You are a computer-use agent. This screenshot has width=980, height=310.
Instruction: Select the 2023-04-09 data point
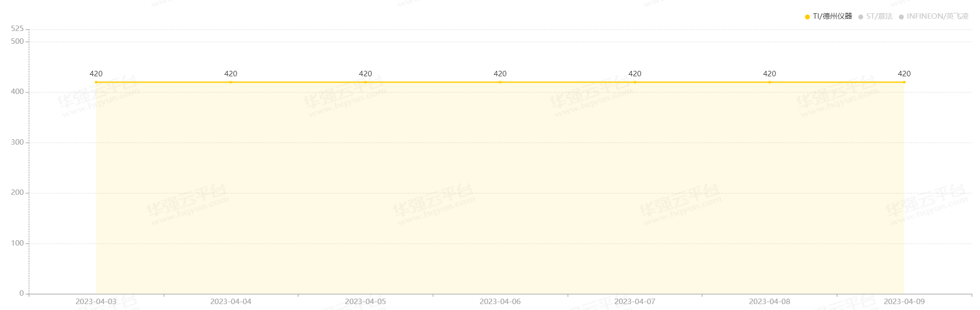coord(904,82)
